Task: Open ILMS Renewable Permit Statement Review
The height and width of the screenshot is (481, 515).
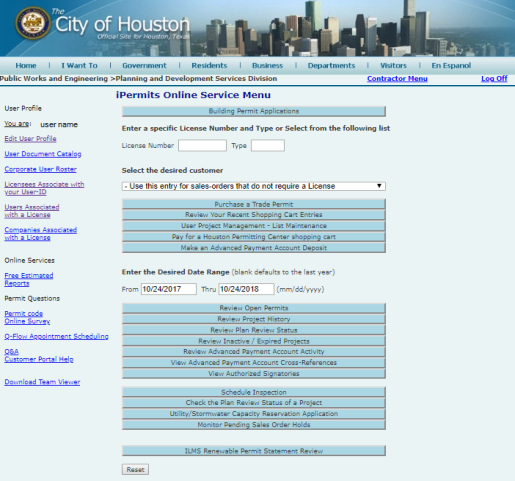Action: pos(254,451)
